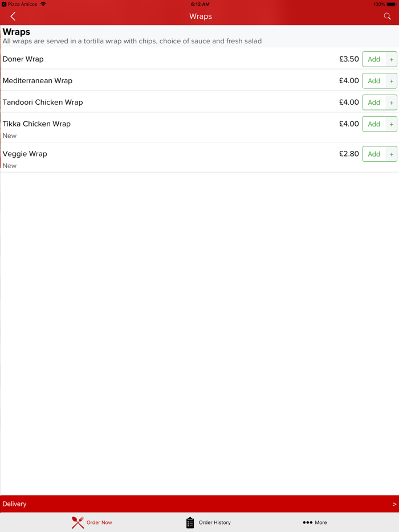Image resolution: width=399 pixels, height=532 pixels.
Task: Tap the back arrow icon
Action: (x=13, y=17)
